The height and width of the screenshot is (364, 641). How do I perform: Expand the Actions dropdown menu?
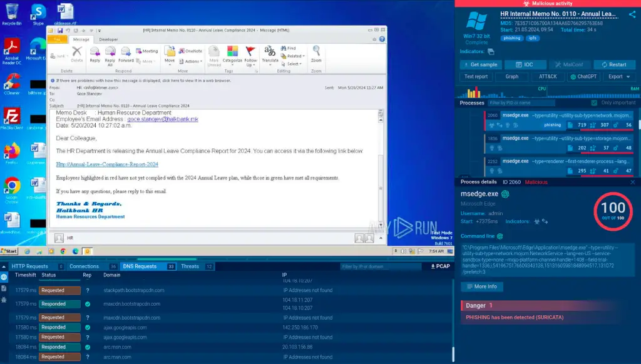tap(190, 61)
